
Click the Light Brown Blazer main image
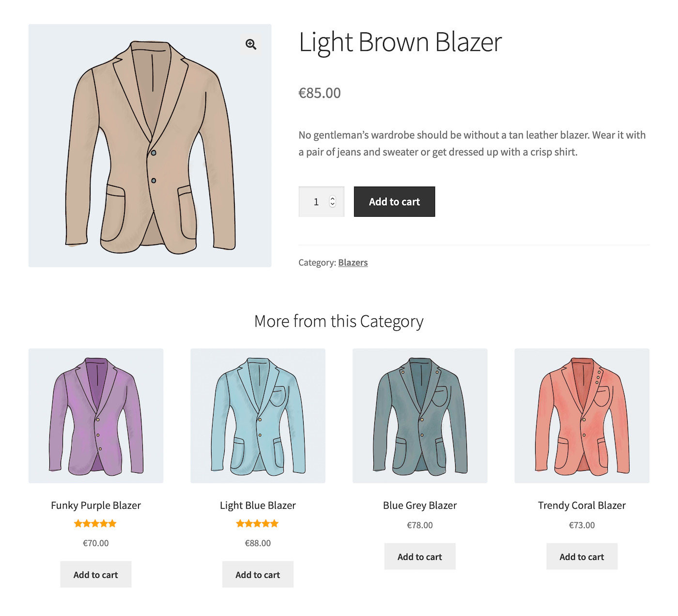tap(150, 146)
